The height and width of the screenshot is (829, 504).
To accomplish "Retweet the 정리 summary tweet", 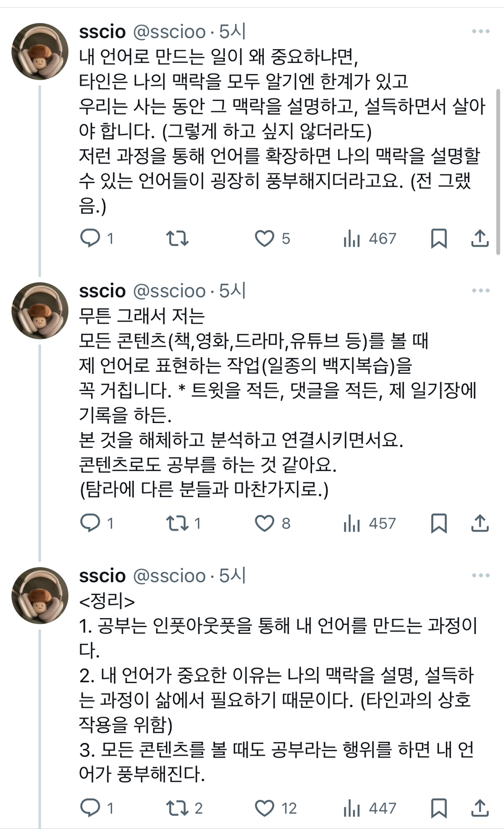I will coord(177,808).
